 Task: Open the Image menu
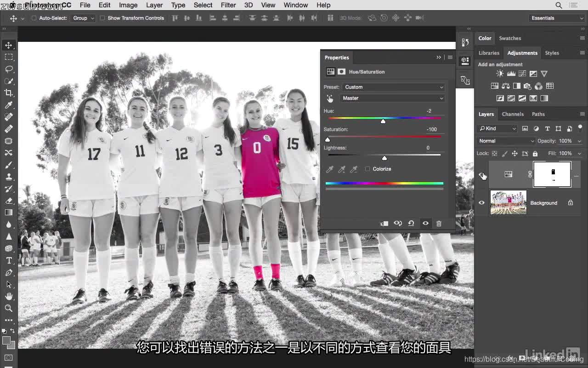(128, 5)
